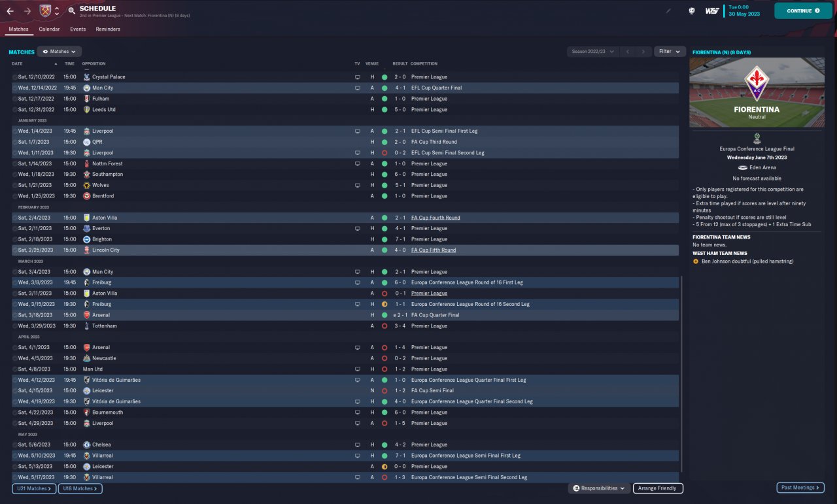Toggle the circle marker beside Sat, 4/1/2023
Screen dimensions: 837x504
(x=15, y=347)
